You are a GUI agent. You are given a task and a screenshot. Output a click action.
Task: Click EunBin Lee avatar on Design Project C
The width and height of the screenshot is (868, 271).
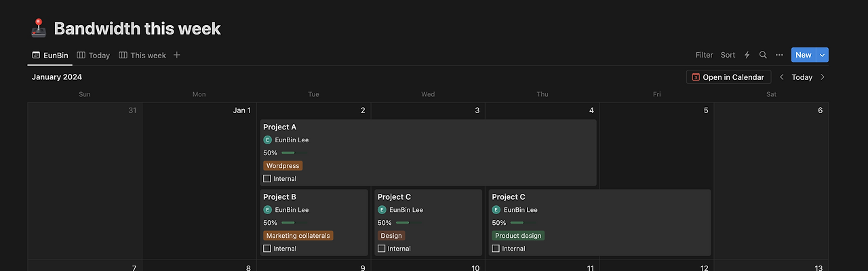coord(382,210)
